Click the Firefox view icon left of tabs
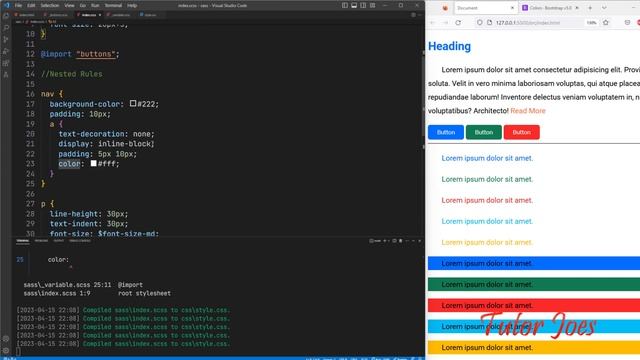This screenshot has width=640, height=360. point(445,8)
